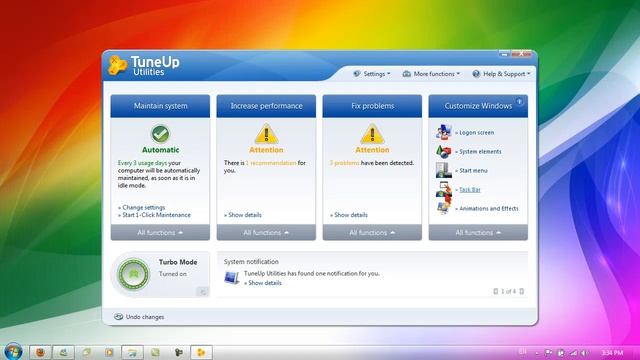Select the Fix problems header
Screen dimensions: 640x360
pyautogui.click(x=372, y=106)
